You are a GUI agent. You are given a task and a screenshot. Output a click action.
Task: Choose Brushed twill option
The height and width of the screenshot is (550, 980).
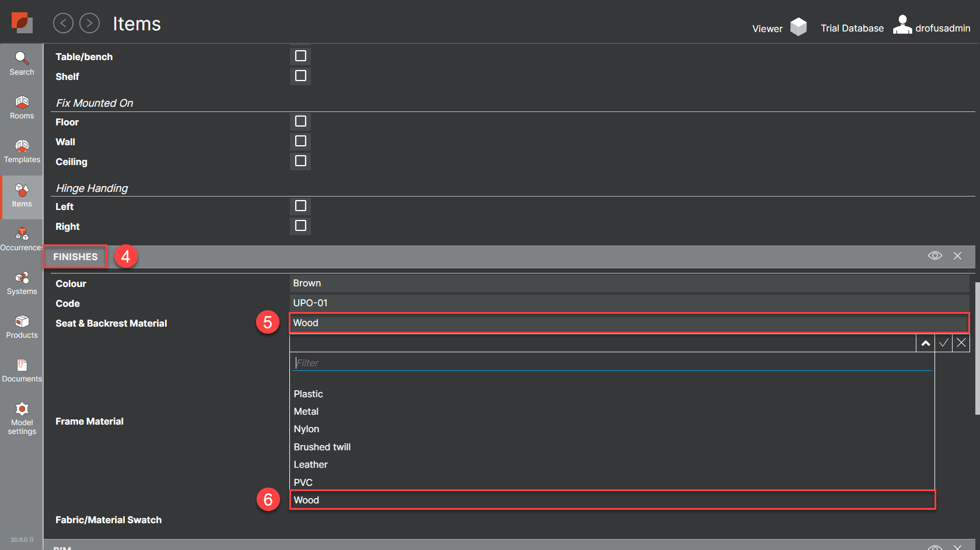tap(322, 447)
